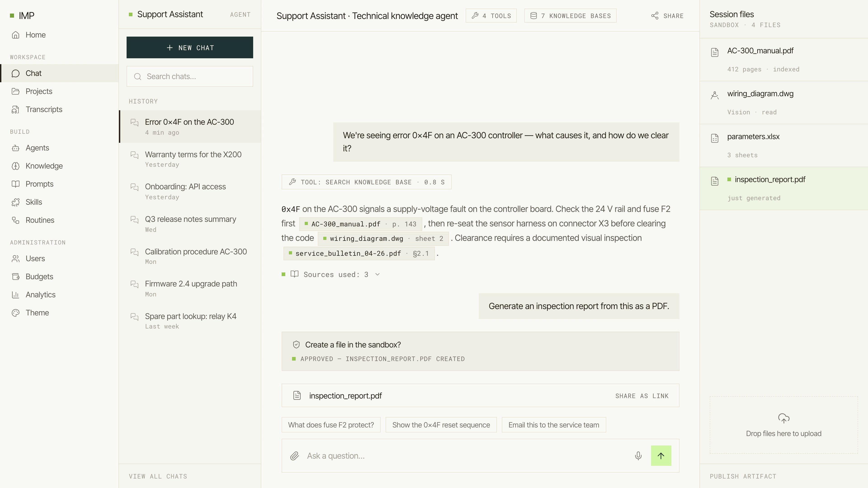Image resolution: width=868 pixels, height=488 pixels.
Task: Click the Home house icon in sidebar
Action: [x=16, y=35]
